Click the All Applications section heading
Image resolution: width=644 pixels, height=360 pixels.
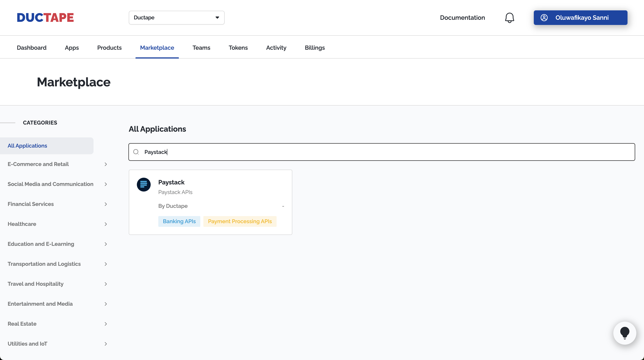157,129
